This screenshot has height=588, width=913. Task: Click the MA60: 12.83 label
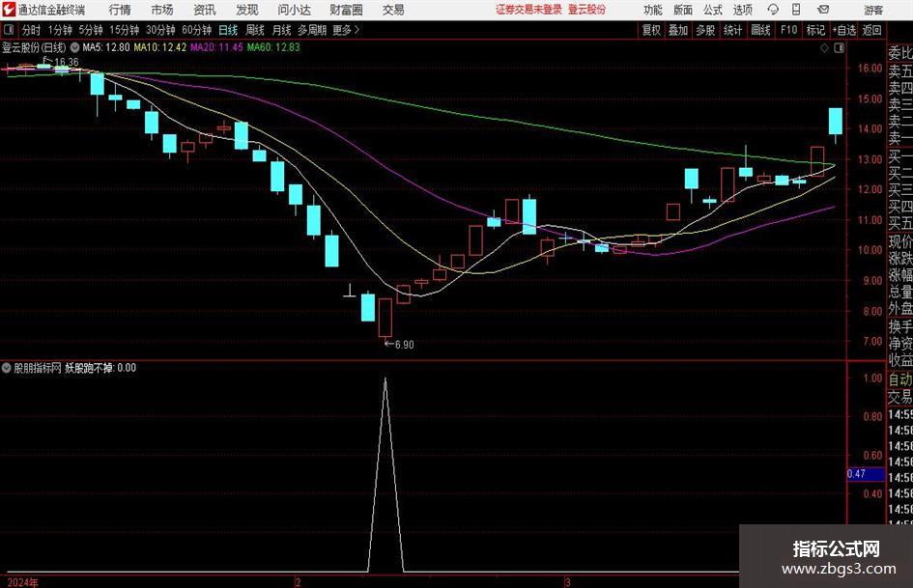tap(273, 47)
